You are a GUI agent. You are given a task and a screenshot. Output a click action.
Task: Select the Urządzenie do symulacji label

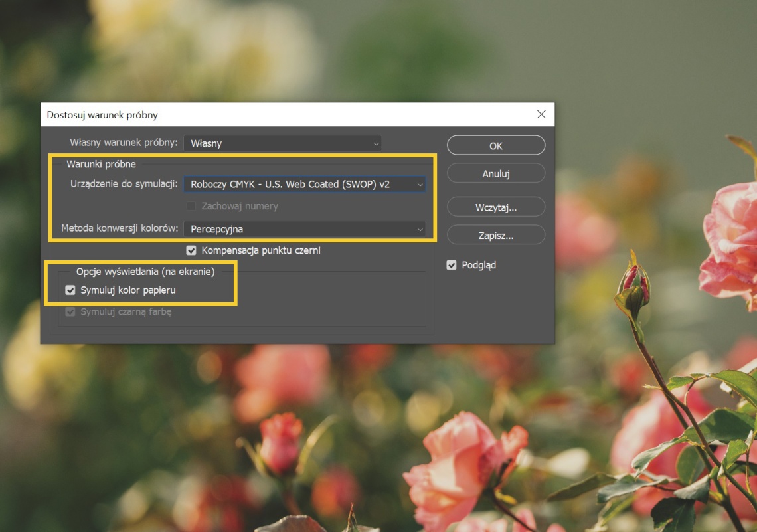point(124,183)
